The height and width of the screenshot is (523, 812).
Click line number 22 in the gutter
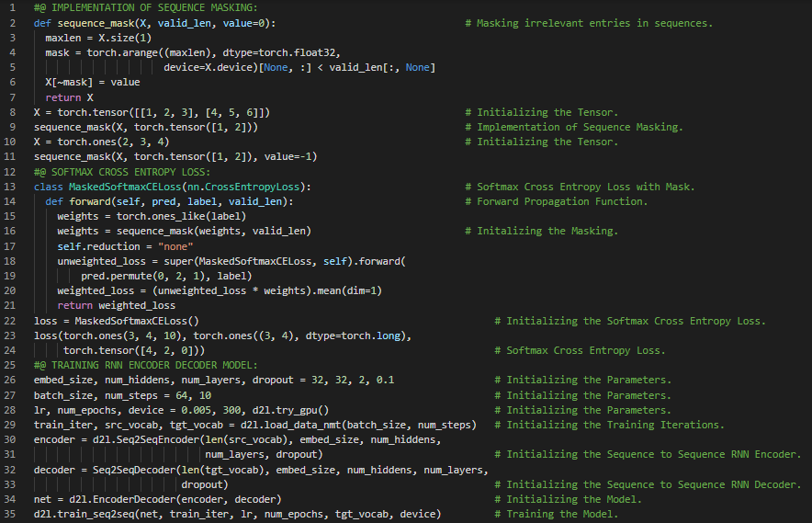point(12,321)
